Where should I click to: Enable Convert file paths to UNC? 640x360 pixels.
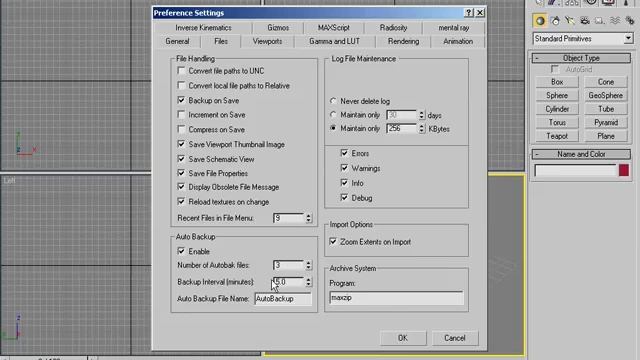tap(181, 71)
